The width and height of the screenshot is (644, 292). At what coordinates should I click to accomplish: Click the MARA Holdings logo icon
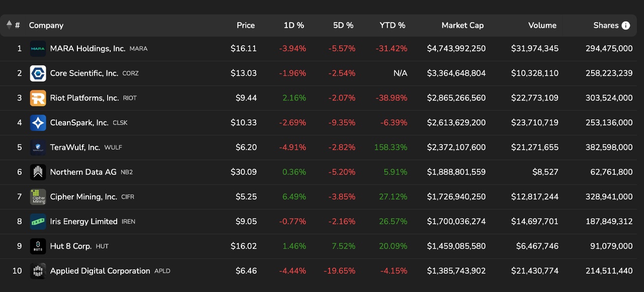38,49
